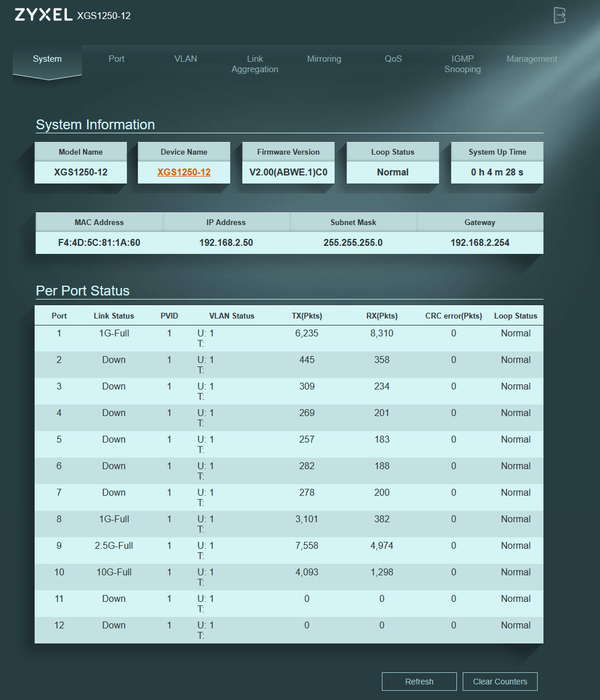Click the System Information heading
Viewport: 600px width, 700px height.
95,125
